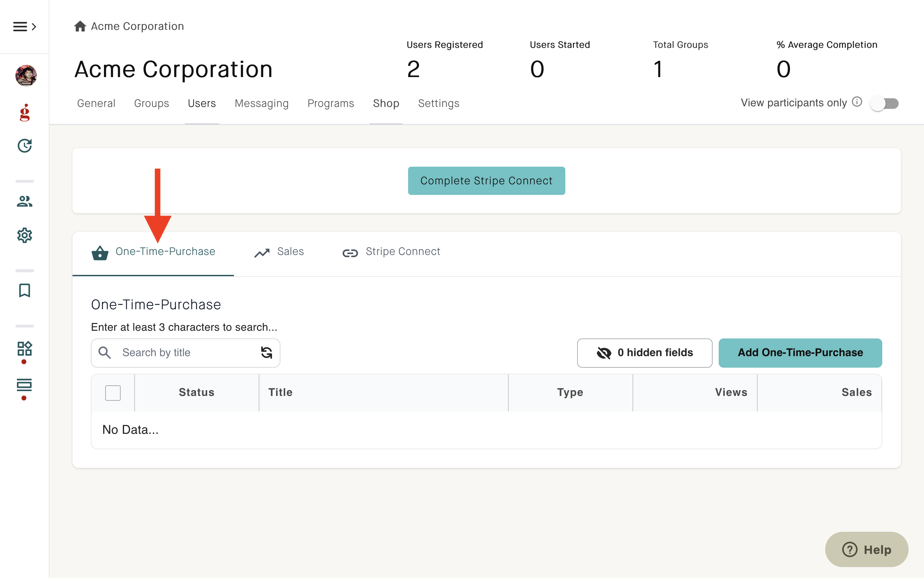Image resolution: width=924 pixels, height=578 pixels.
Task: Click 'Enter at least 3 characters' hint
Action: [184, 327]
